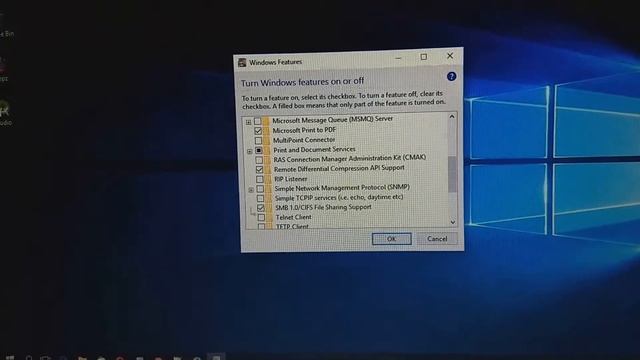Image resolution: width=640 pixels, height=360 pixels.
Task: Click the "Turn Windows features on or off" heading
Action: click(x=302, y=82)
